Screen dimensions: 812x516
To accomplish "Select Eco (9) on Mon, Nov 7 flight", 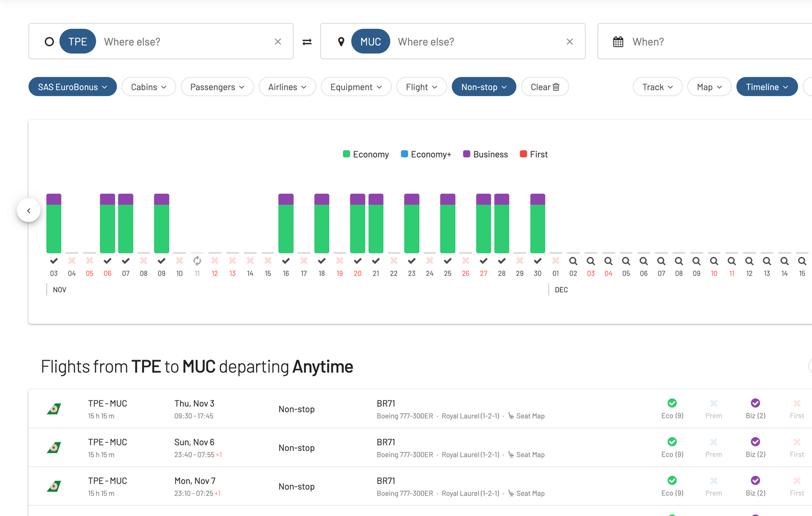I will click(672, 486).
